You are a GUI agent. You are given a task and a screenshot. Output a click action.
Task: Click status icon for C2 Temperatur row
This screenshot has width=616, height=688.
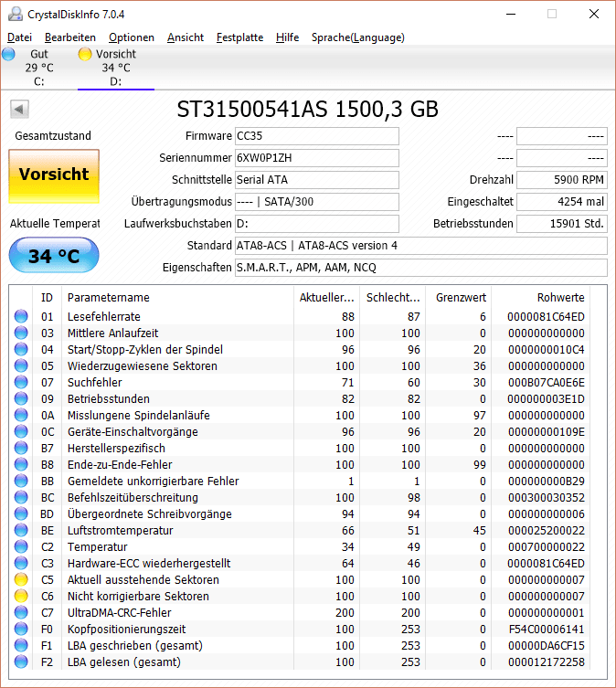click(x=21, y=546)
